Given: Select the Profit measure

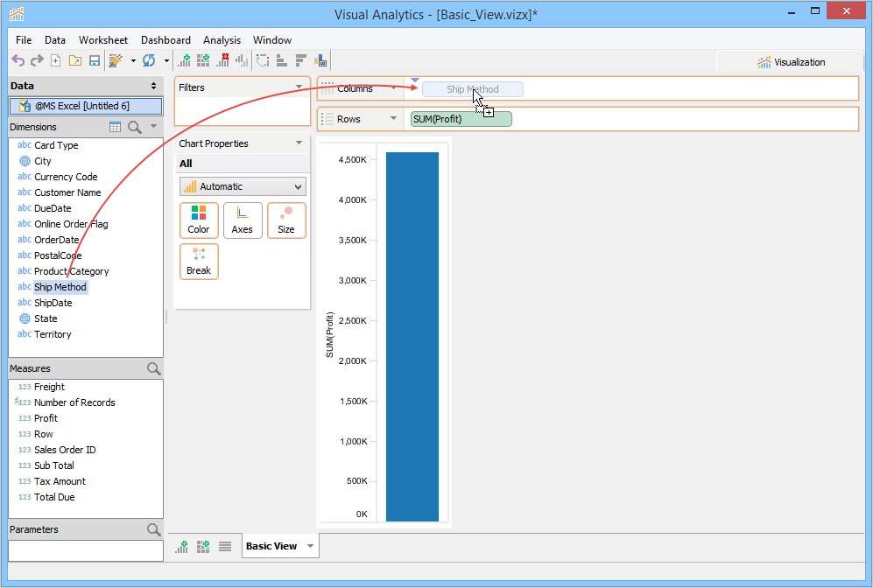Looking at the screenshot, I should [x=46, y=418].
